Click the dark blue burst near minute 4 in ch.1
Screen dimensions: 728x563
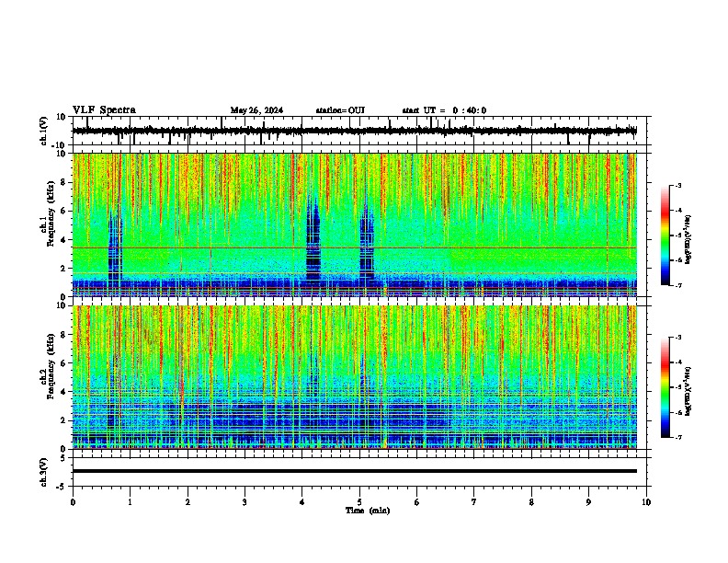(x=313, y=242)
